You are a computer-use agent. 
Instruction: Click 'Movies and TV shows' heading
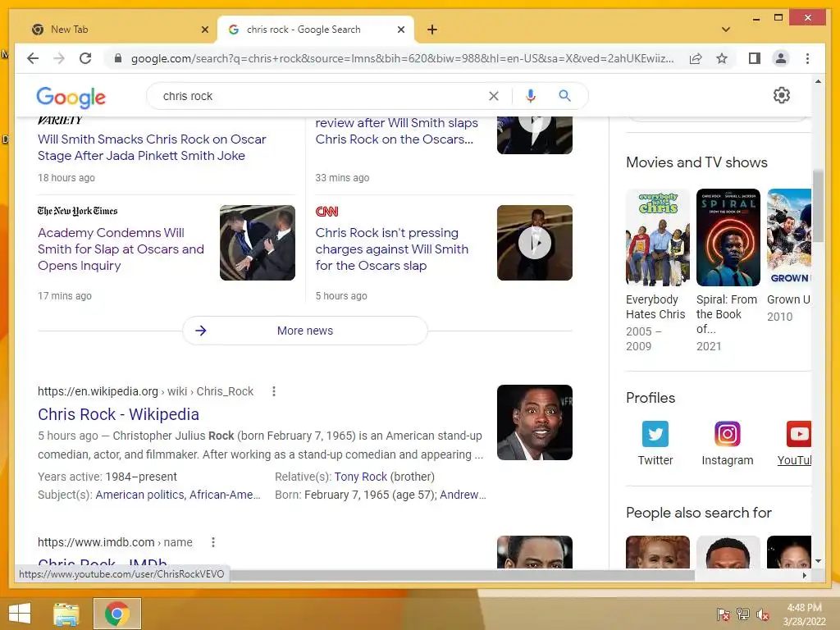point(696,162)
